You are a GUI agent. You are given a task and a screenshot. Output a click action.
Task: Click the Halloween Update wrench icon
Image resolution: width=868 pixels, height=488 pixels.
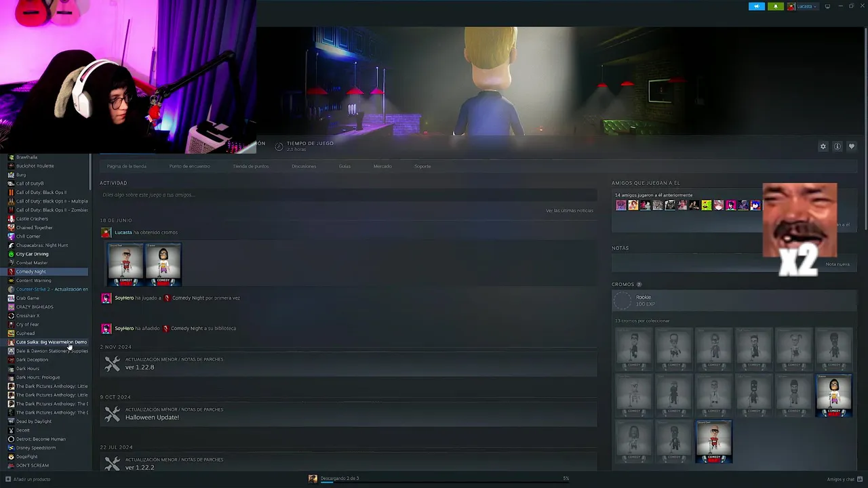tap(112, 414)
